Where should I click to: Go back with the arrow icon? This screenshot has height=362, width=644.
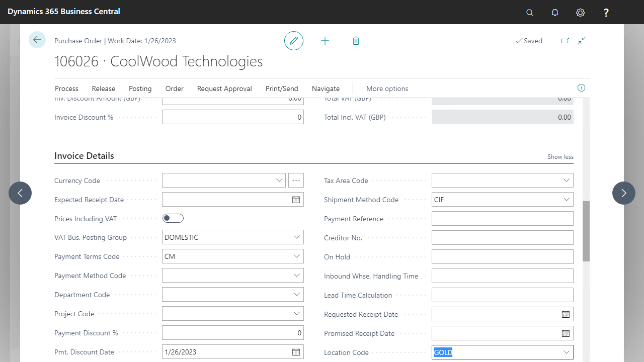pyautogui.click(x=37, y=40)
